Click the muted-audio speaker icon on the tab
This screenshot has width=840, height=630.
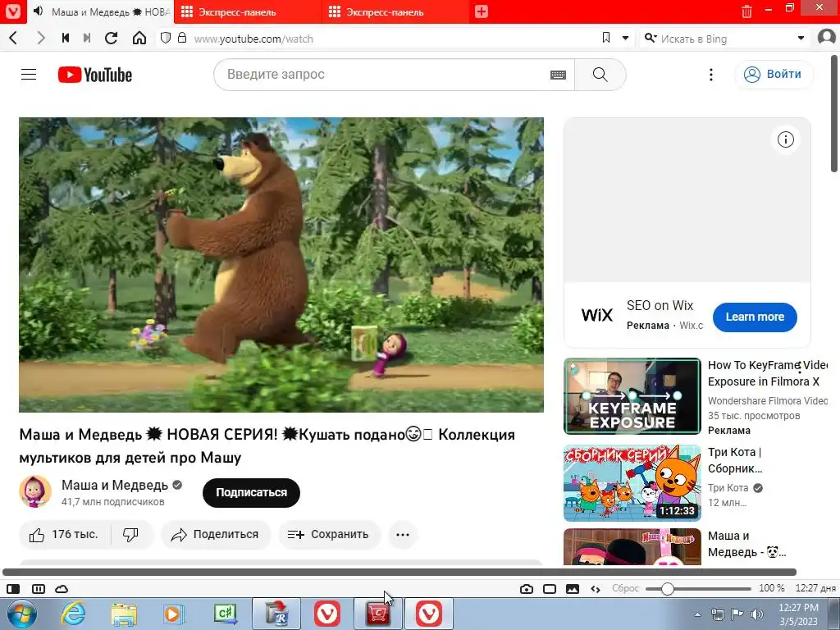pos(38,11)
